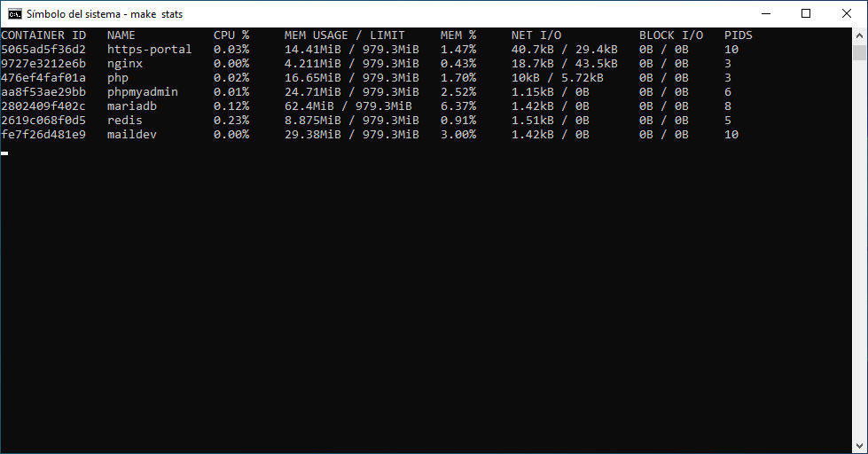The height and width of the screenshot is (454, 868).
Task: Close the make stats window
Action: point(847,14)
